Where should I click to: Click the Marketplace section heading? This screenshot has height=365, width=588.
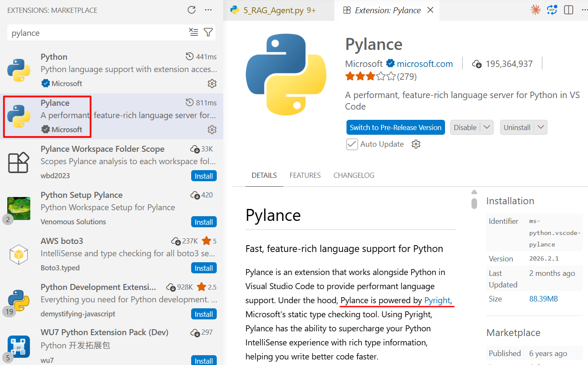[513, 333]
